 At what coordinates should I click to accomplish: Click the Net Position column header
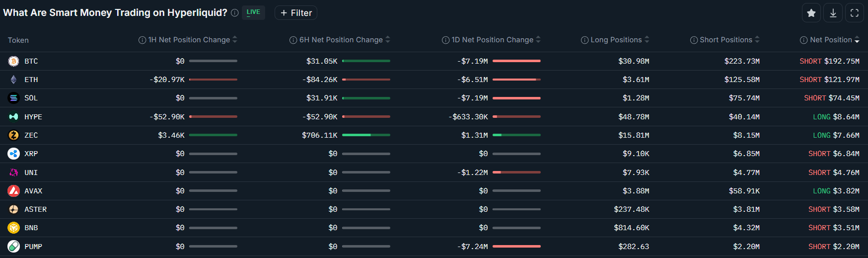click(831, 40)
